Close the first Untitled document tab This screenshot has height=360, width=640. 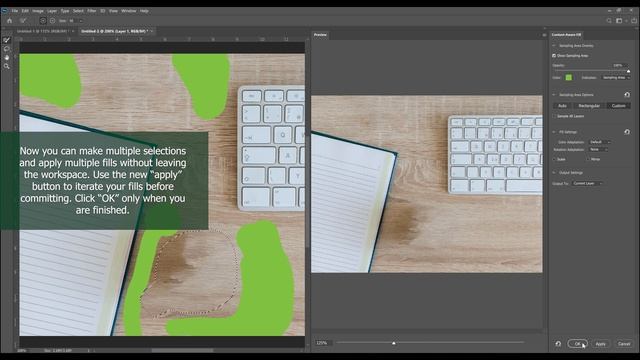[x=73, y=31]
